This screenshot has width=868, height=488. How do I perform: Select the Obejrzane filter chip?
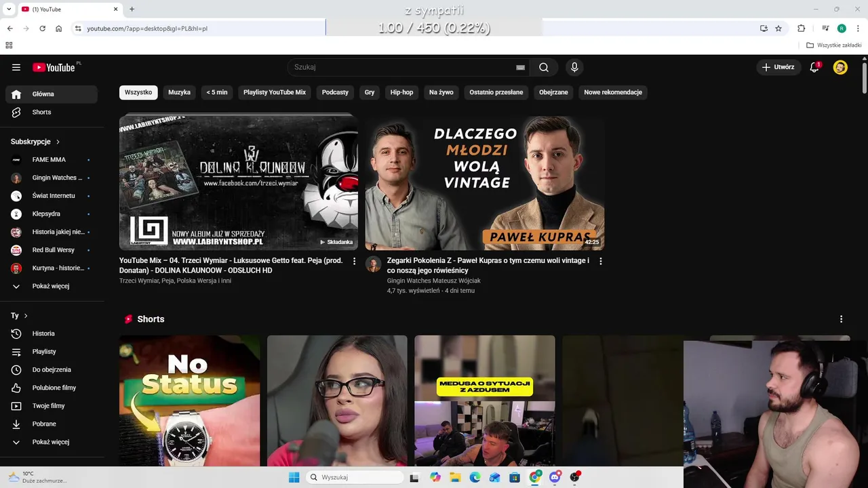click(553, 92)
